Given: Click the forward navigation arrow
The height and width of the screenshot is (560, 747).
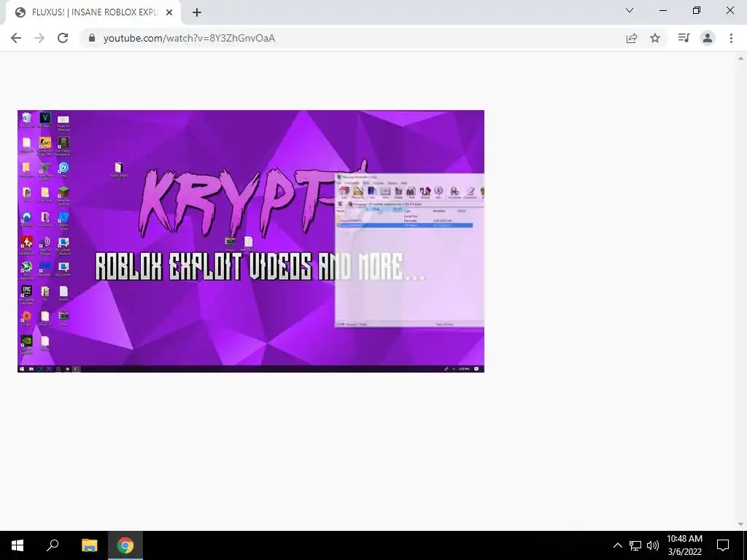Looking at the screenshot, I should [39, 38].
